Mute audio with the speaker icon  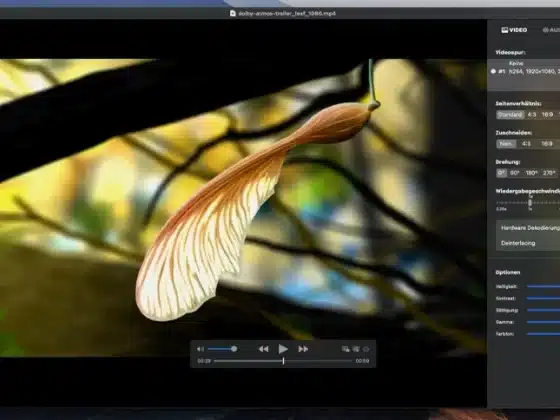(201, 349)
